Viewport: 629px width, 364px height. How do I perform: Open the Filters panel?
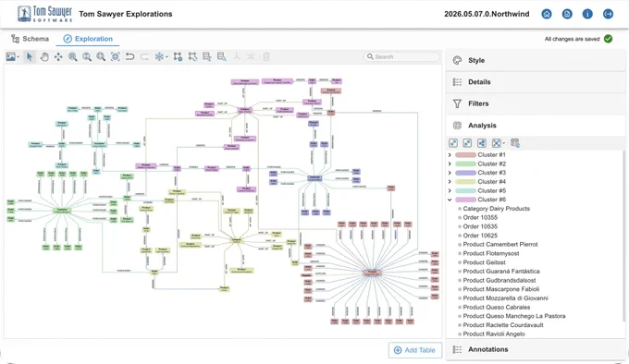pos(536,103)
